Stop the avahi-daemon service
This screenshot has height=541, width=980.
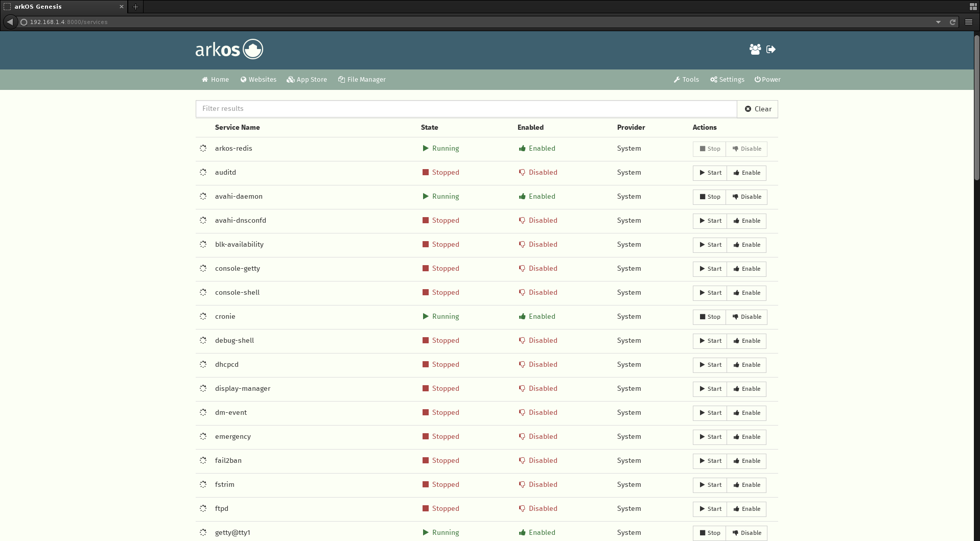(x=709, y=197)
